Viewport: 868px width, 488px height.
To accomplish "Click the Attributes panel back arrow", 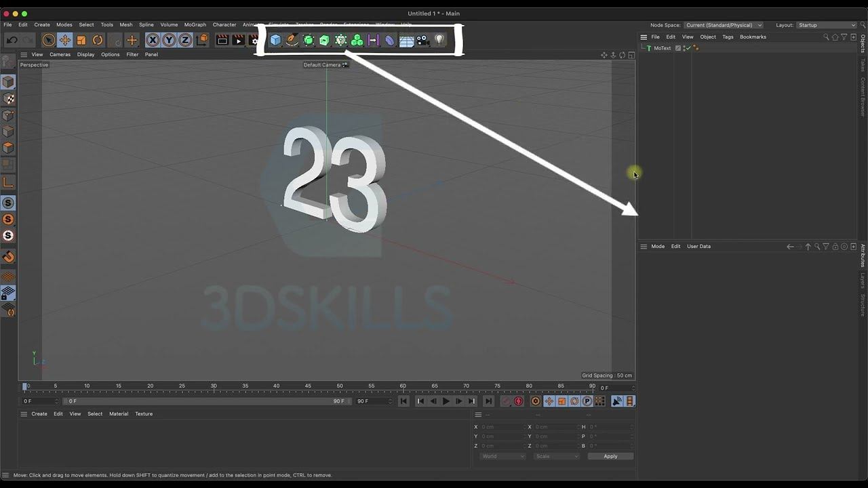I will tap(790, 247).
